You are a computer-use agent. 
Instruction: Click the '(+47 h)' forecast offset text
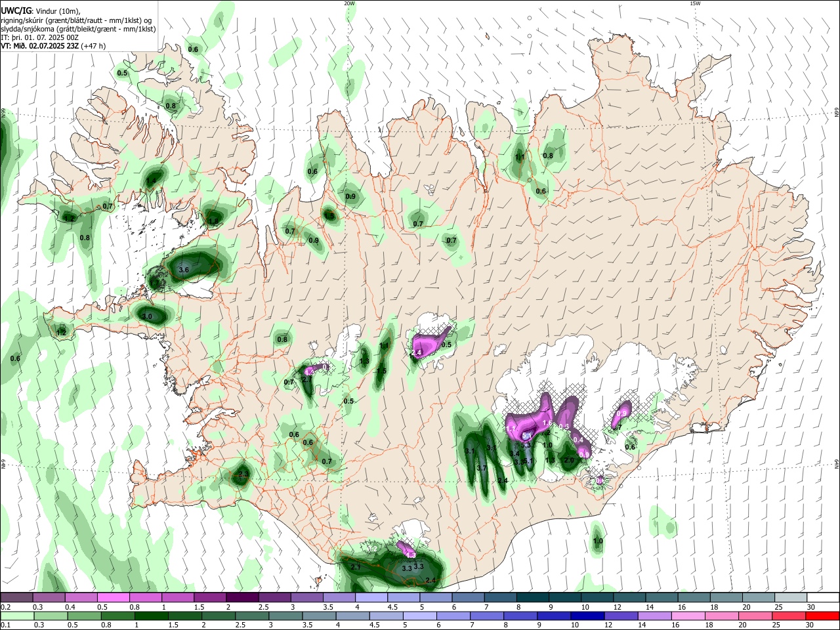click(94, 46)
